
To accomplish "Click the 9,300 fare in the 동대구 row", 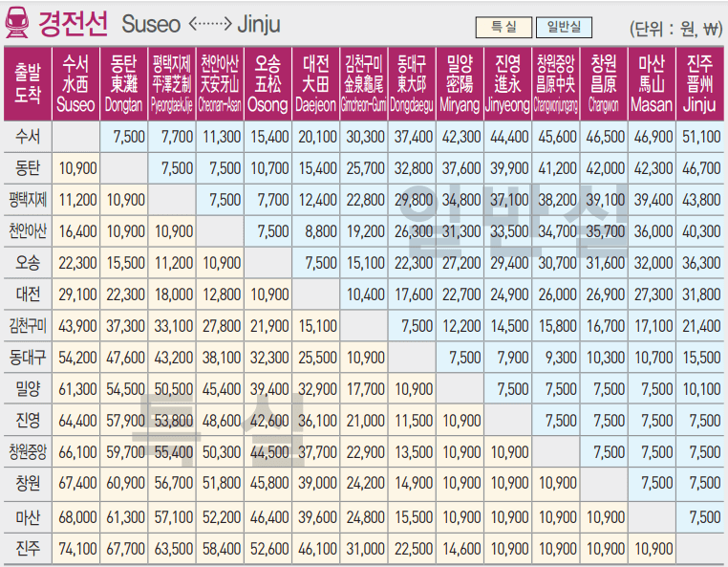I will point(561,358).
